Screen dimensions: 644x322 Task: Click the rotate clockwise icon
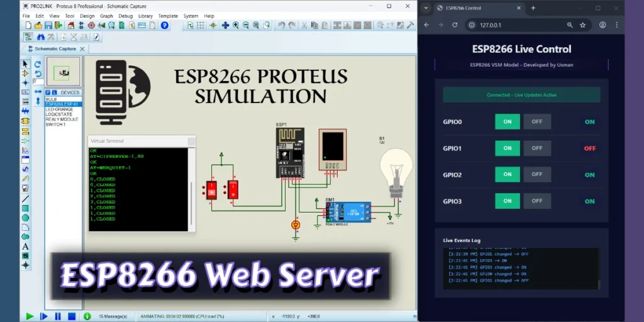[x=37, y=64]
